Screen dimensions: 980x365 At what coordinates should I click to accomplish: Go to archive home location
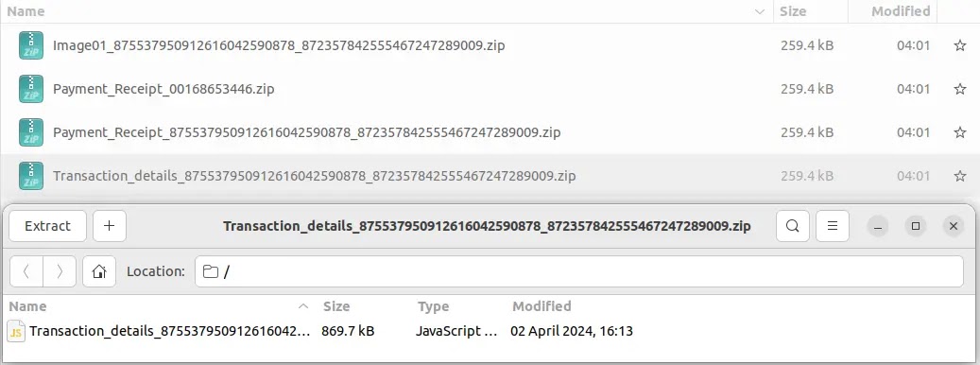(x=98, y=271)
